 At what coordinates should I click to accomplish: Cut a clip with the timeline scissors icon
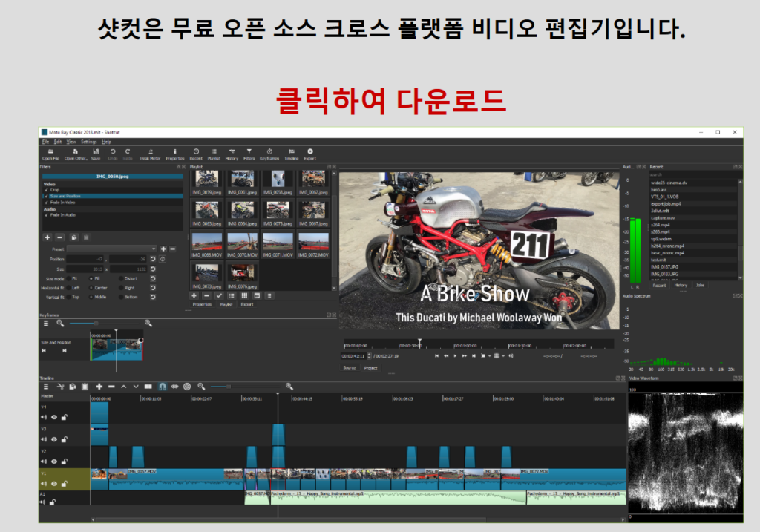pos(60,387)
